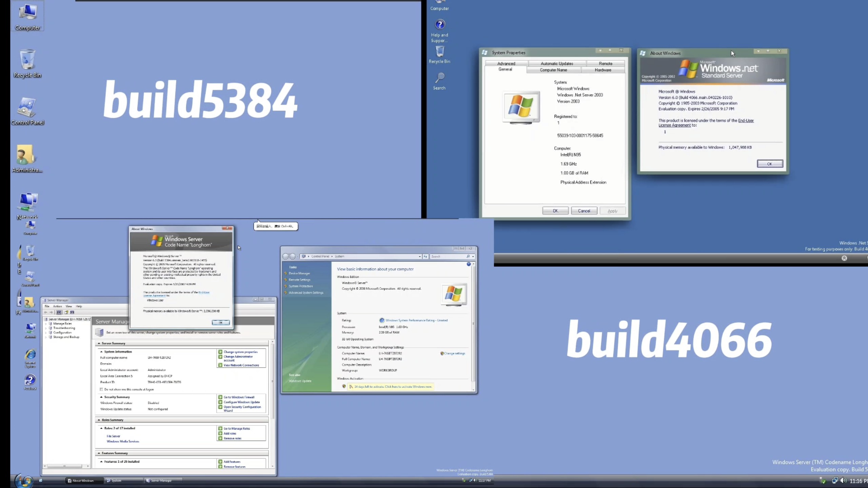Click export list icon in Server Manager toolbar
Screen dimensions: 868x488
[x=66, y=312]
